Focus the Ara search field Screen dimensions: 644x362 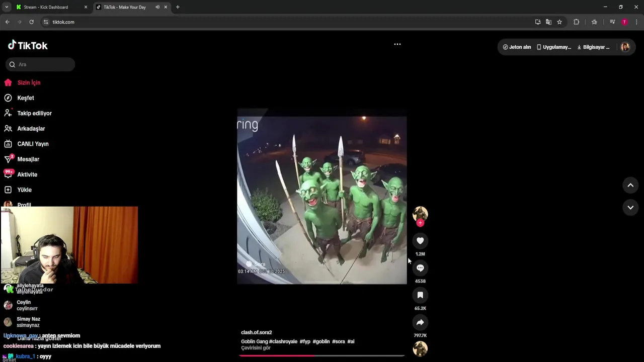click(40, 64)
